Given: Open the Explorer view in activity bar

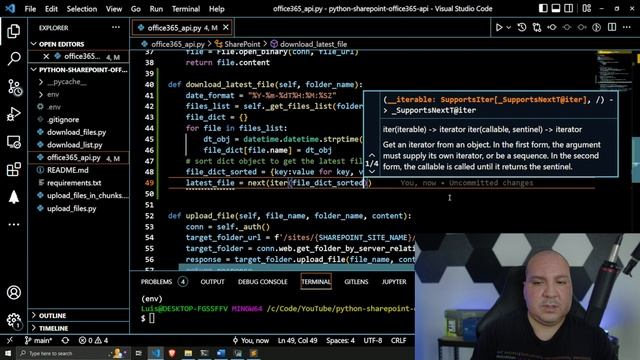Looking at the screenshot, I should point(13,31).
